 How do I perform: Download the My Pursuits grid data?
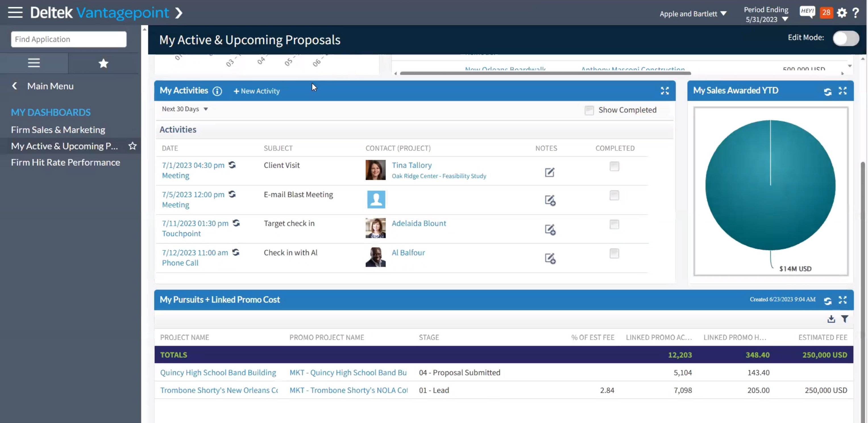(831, 319)
